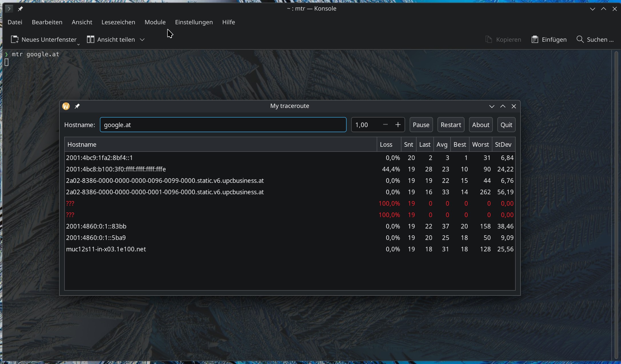The height and width of the screenshot is (364, 621).
Task: Click the Ansicht teilen split view icon
Action: [91, 39]
